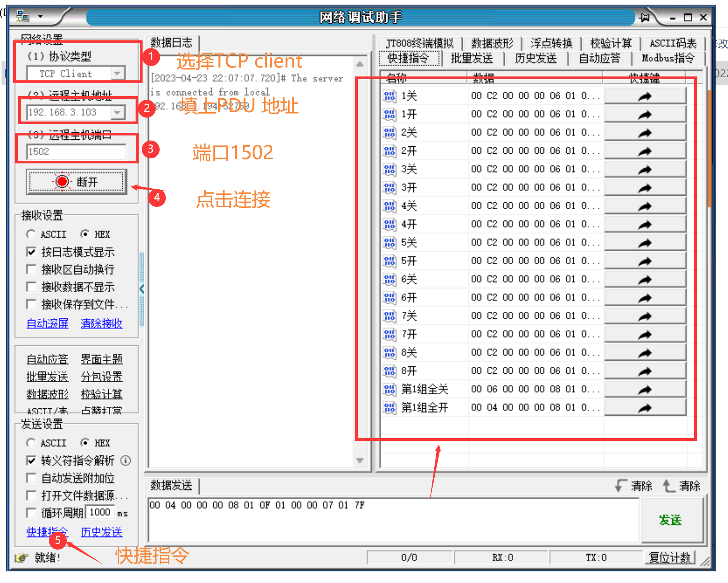The height and width of the screenshot is (583, 728).
Task: Select ASCII in send settings
Action: coord(31,443)
